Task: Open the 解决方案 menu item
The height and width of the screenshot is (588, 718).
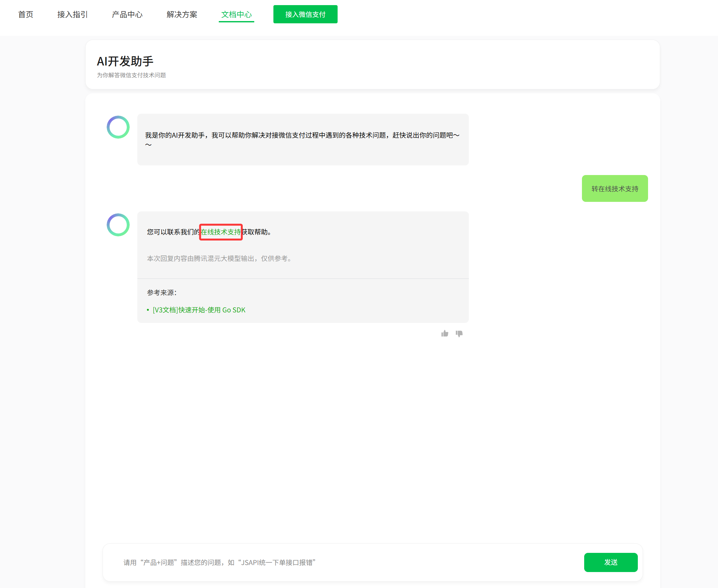Action: pos(182,15)
